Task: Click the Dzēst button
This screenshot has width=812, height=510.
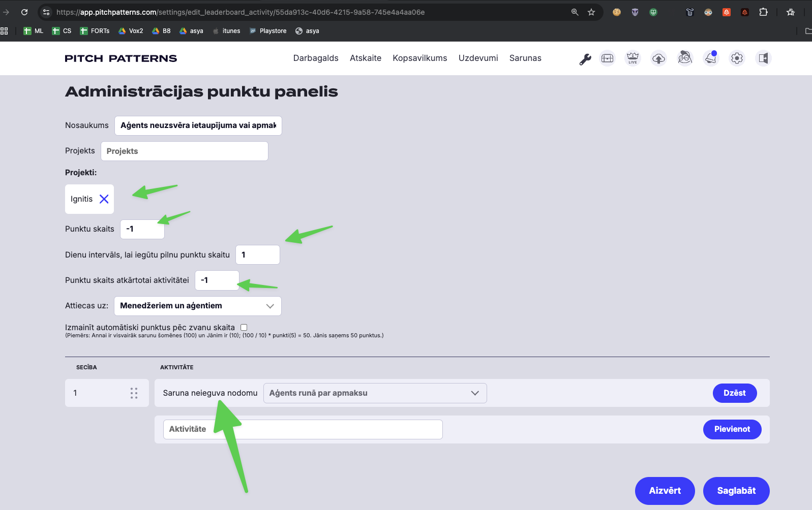Action: click(x=735, y=393)
